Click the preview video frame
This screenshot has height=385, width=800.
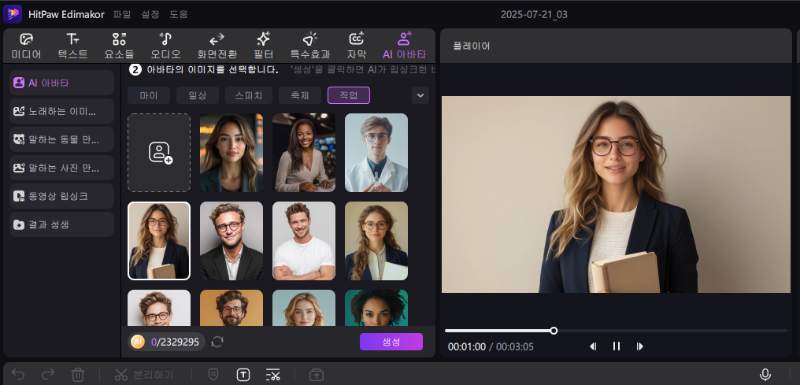(616, 194)
